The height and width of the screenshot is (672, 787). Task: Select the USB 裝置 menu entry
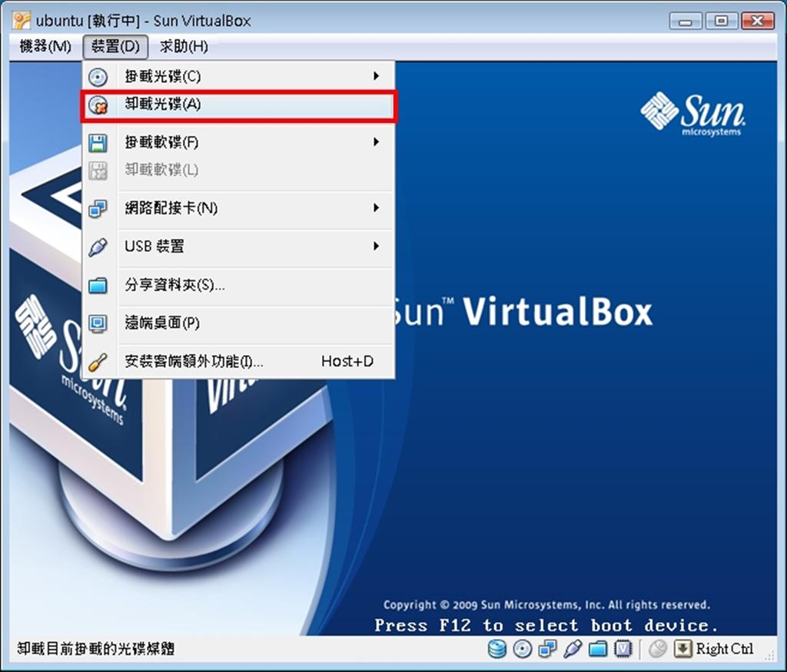pyautogui.click(x=239, y=247)
